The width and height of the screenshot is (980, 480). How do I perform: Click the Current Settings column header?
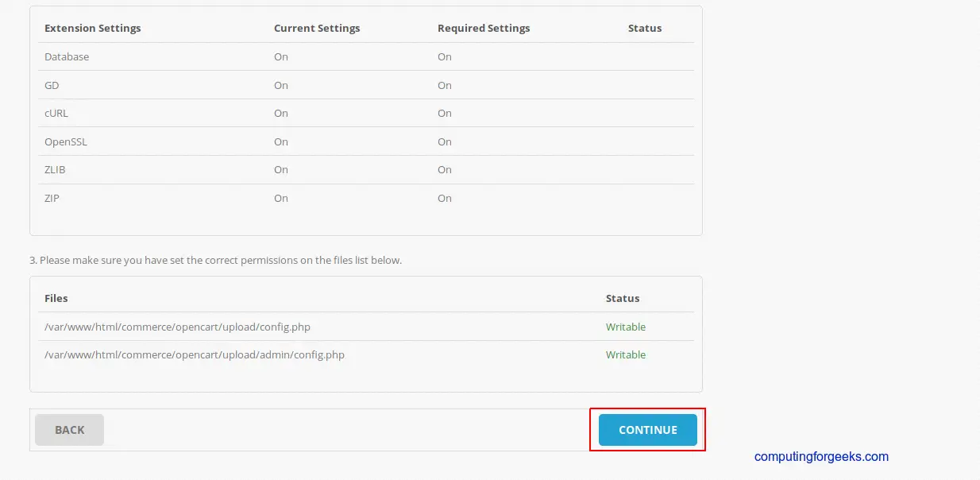click(317, 28)
